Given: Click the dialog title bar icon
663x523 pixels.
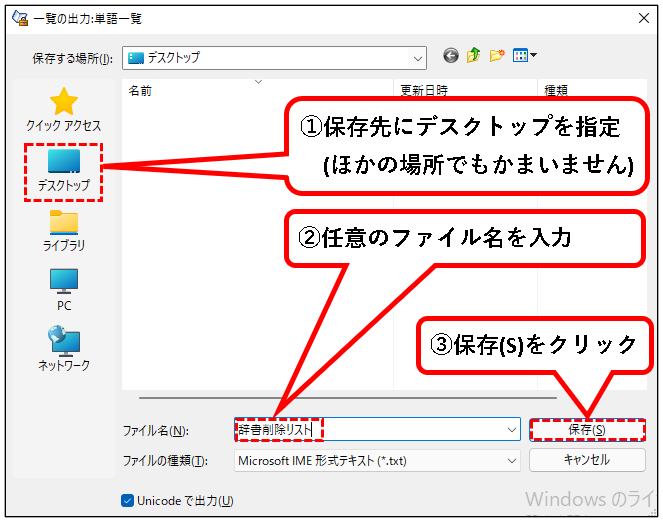Looking at the screenshot, I should [x=19, y=19].
